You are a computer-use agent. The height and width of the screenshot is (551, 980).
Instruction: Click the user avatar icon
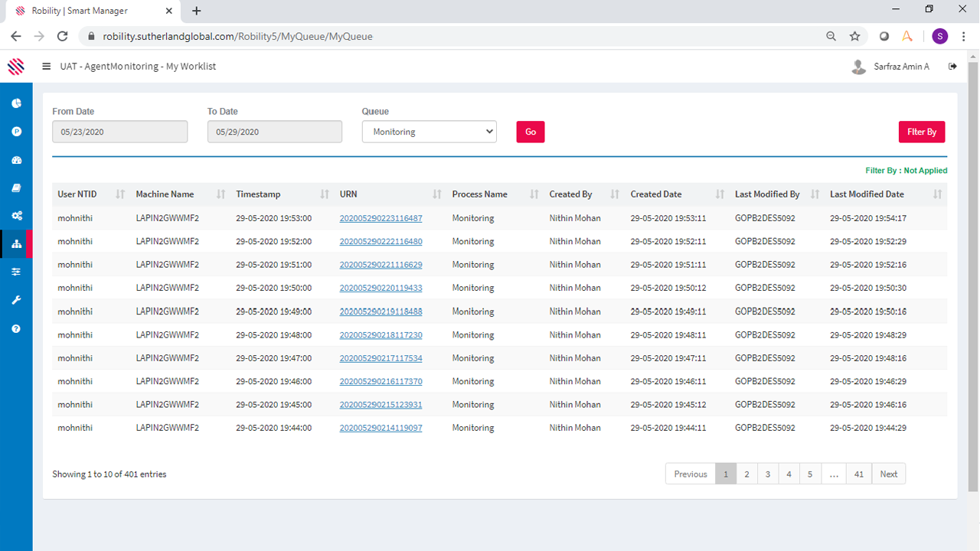(859, 67)
